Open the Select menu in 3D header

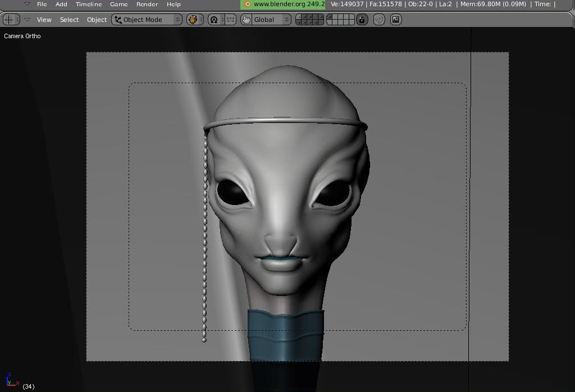69,20
